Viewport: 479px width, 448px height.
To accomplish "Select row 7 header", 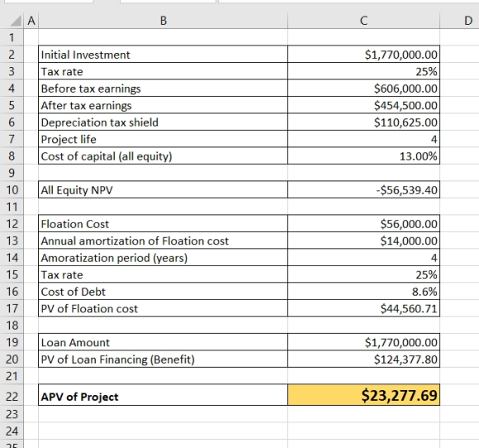I will [x=12, y=139].
